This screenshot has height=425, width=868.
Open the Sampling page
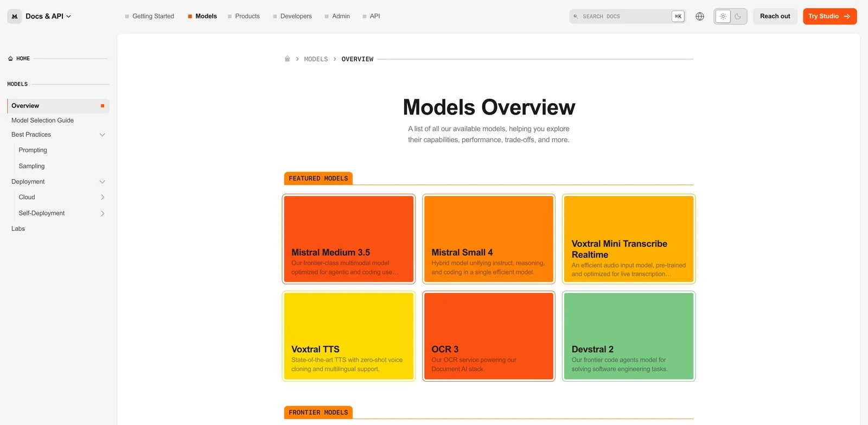31,166
